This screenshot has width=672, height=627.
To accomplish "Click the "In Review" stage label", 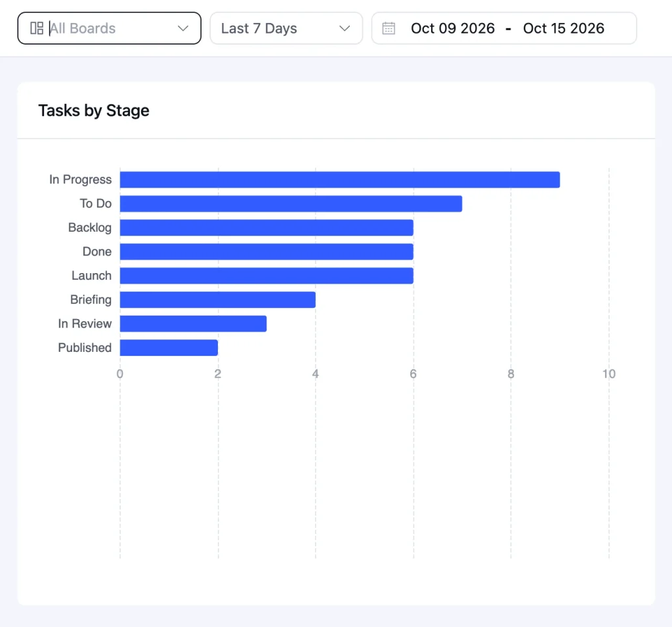I will [x=85, y=324].
